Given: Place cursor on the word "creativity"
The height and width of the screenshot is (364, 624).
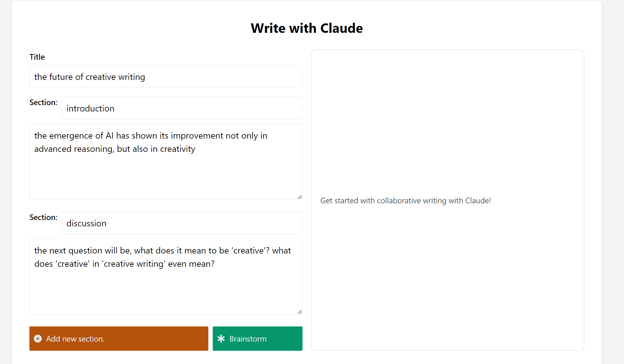Looking at the screenshot, I should click(x=178, y=149).
